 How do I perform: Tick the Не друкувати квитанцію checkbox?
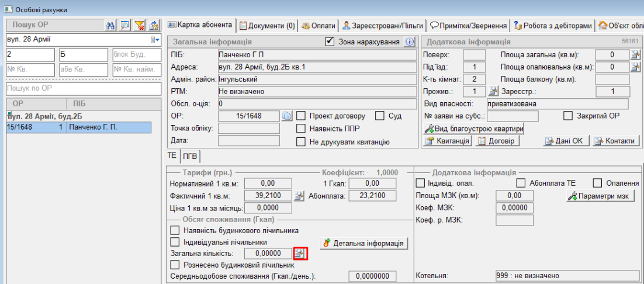pos(301,141)
